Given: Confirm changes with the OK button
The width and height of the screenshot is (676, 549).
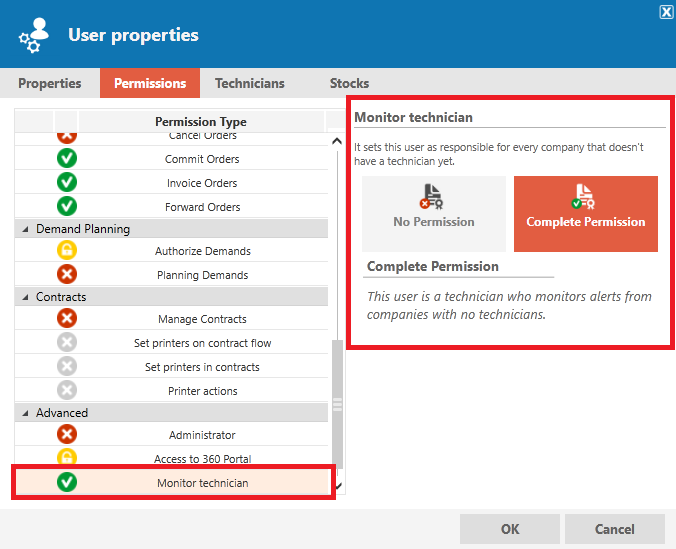Looking at the screenshot, I should (x=510, y=529).
